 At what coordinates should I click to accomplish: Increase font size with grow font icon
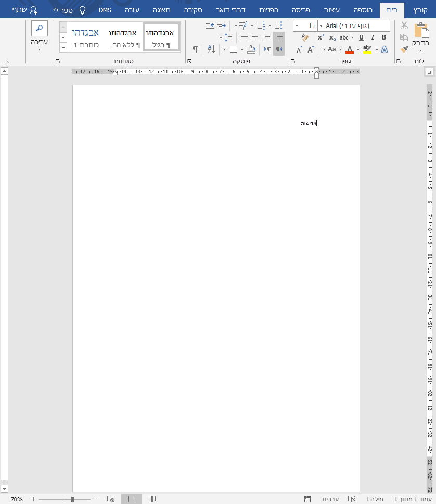[x=311, y=49]
